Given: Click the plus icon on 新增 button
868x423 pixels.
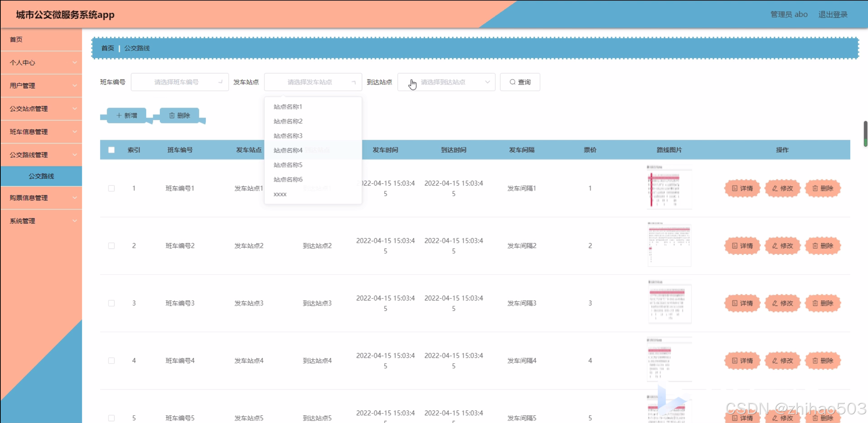Looking at the screenshot, I should 119,115.
